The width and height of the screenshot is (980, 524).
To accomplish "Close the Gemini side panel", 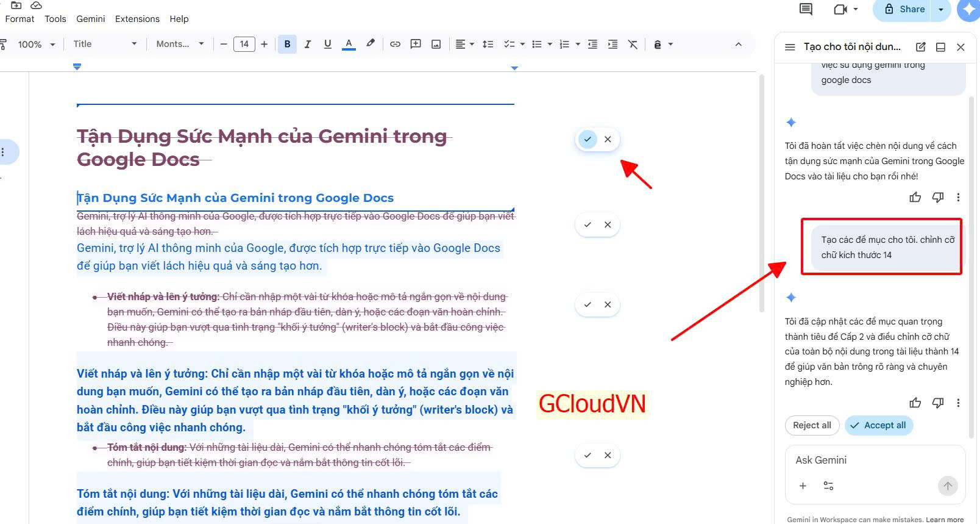I will point(960,47).
